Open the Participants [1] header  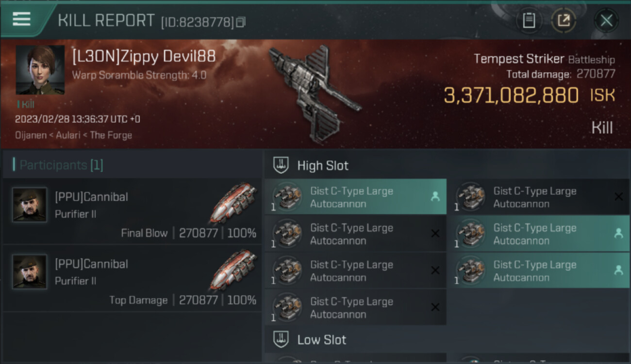pyautogui.click(x=61, y=165)
